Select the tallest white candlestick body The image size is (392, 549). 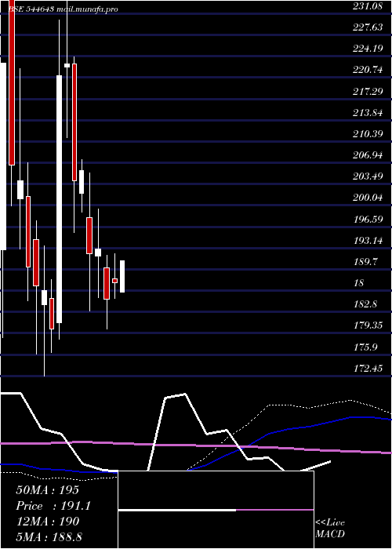(59, 199)
